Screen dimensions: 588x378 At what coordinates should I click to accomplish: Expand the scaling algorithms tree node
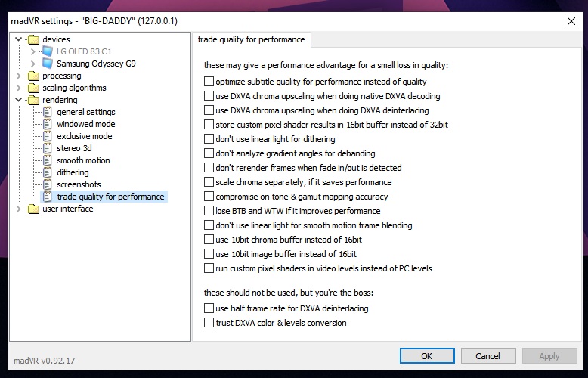click(x=18, y=88)
